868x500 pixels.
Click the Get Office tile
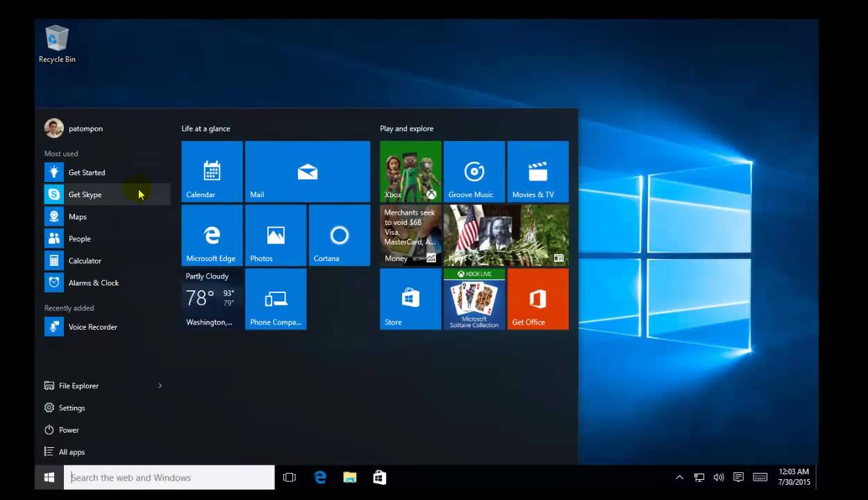(538, 299)
